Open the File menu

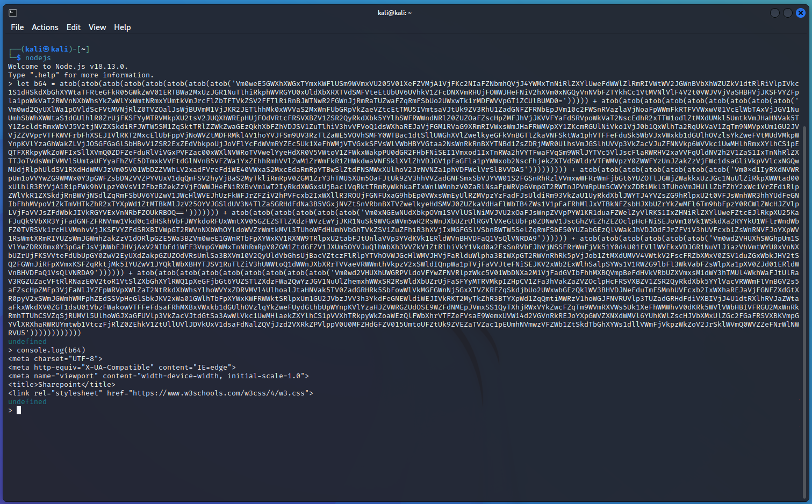[17, 27]
